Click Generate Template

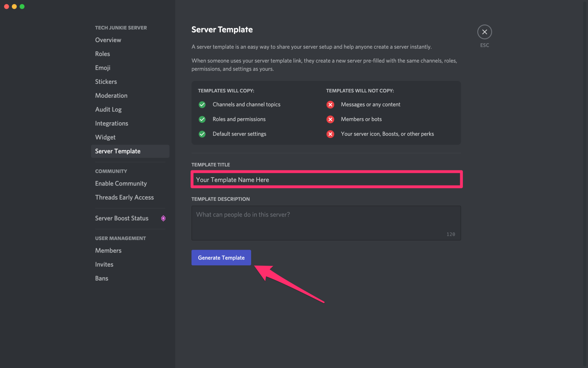tap(221, 257)
